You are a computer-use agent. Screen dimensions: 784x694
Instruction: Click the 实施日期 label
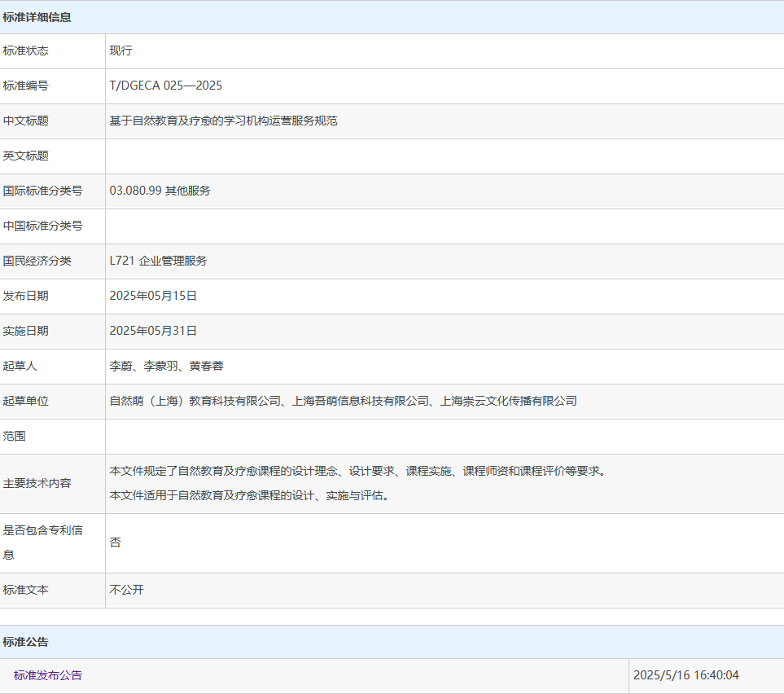[x=25, y=331]
